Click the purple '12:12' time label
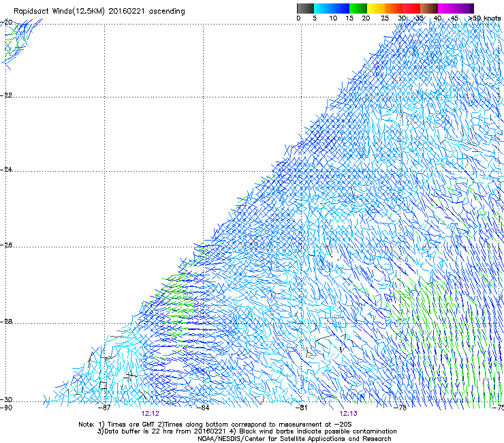 [150, 414]
